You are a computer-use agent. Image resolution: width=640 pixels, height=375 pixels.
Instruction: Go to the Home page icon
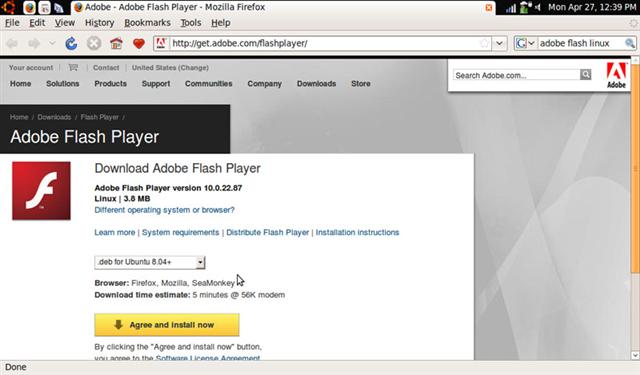click(116, 43)
